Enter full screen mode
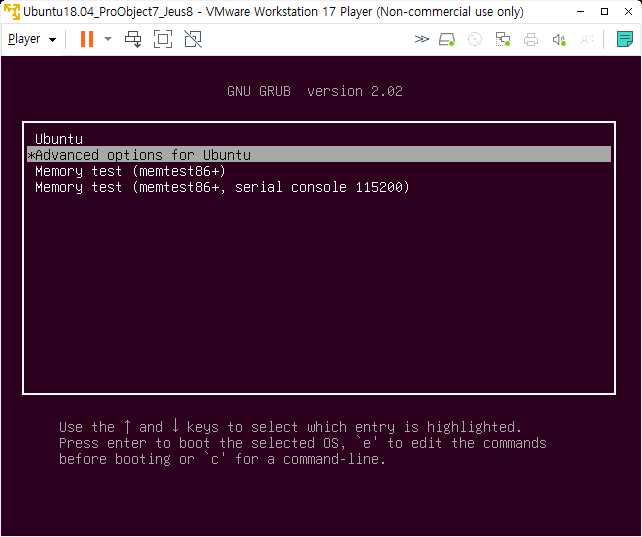 click(163, 39)
